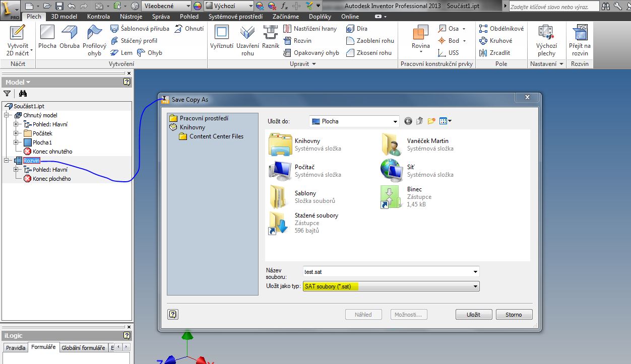The image size is (631, 364).
Task: Open the Uložit jako typ dropdown
Action: pos(475,286)
